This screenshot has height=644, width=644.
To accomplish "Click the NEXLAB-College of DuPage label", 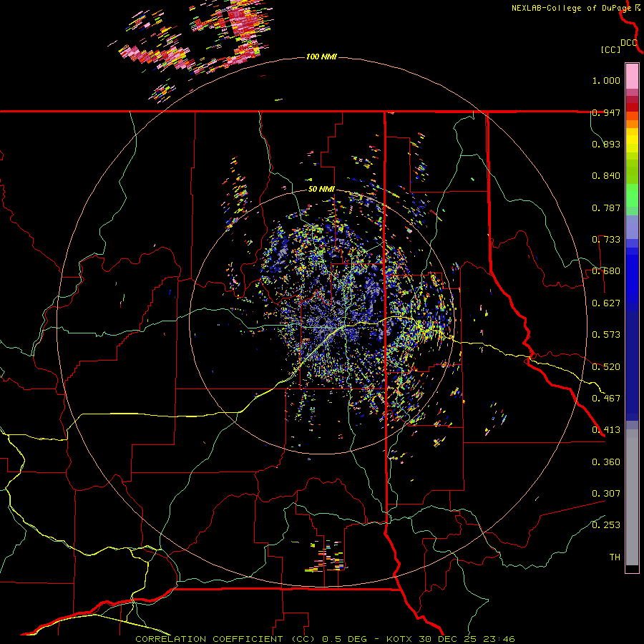I will [575, 8].
